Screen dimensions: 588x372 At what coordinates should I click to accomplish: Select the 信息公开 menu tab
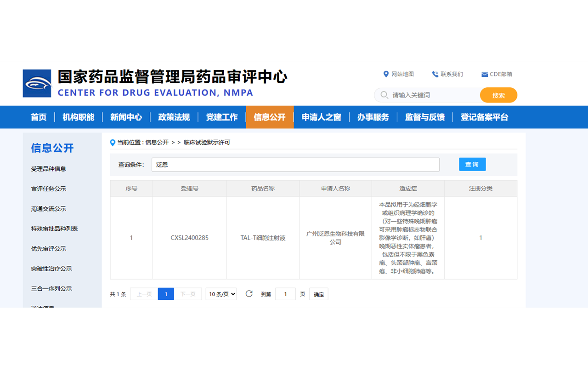pyautogui.click(x=270, y=117)
